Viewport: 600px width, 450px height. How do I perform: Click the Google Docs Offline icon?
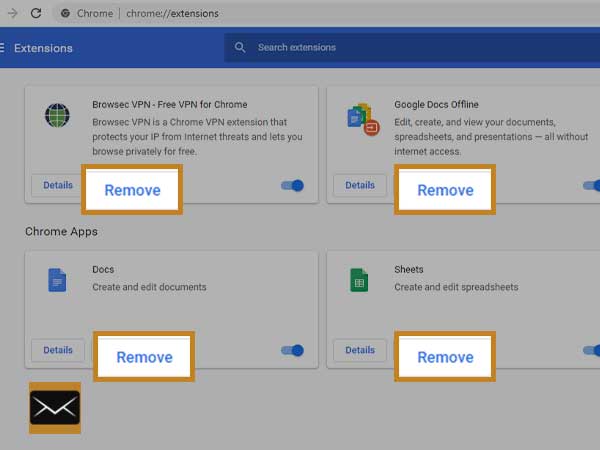pos(363,119)
